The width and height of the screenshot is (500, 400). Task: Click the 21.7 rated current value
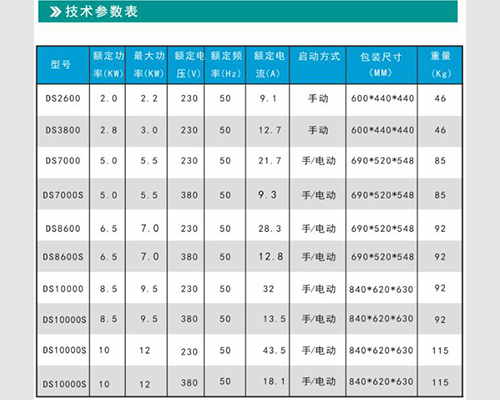(x=270, y=161)
